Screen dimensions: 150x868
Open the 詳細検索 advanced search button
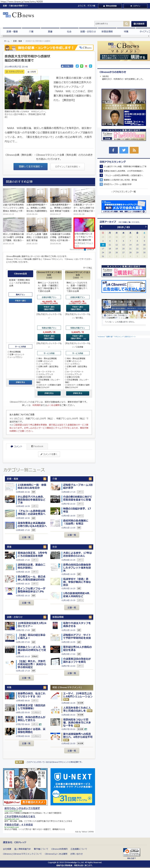click(139, 24)
